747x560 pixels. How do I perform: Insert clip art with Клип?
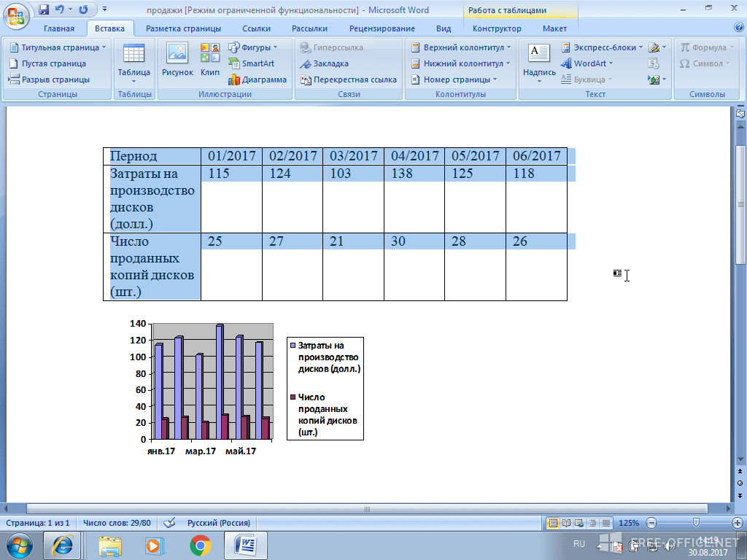(209, 60)
